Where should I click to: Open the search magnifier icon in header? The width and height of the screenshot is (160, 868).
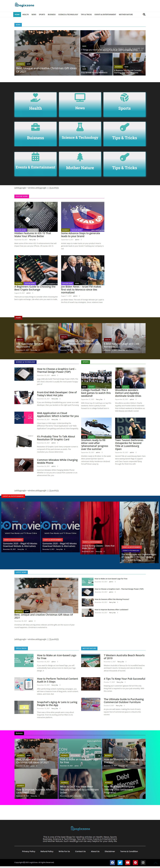(144, 15)
